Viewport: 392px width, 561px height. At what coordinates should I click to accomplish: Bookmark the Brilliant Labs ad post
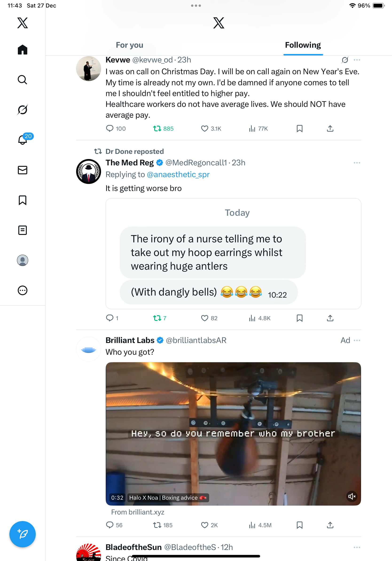[299, 525]
